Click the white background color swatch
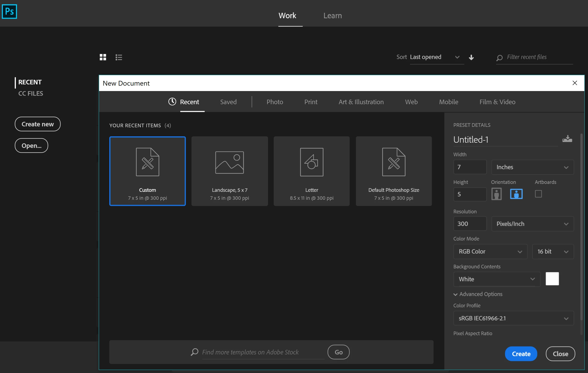 [x=552, y=279]
